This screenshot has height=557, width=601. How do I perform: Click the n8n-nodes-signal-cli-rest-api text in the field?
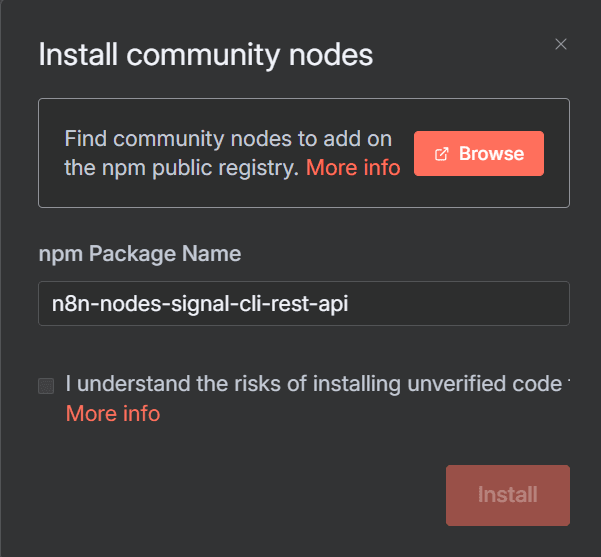click(x=200, y=304)
